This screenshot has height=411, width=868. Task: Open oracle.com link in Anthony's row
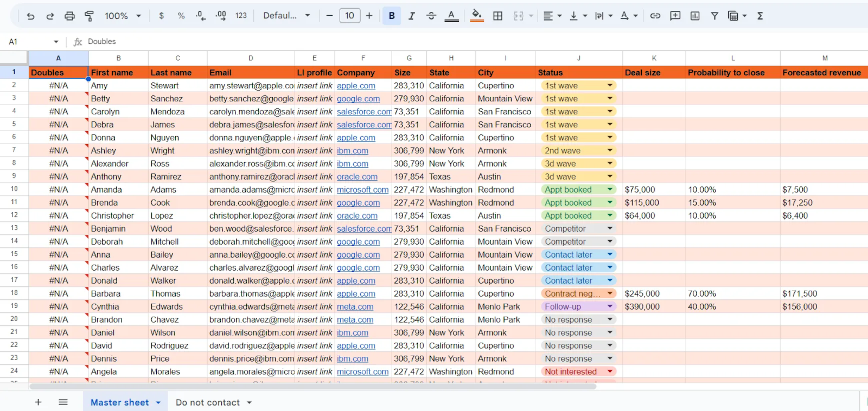pyautogui.click(x=357, y=177)
